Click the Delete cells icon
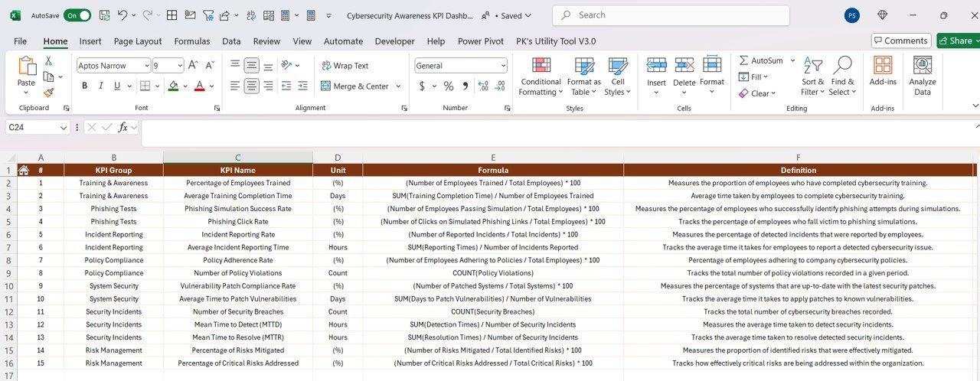Screen dimensions: 980x381 coord(684,66)
